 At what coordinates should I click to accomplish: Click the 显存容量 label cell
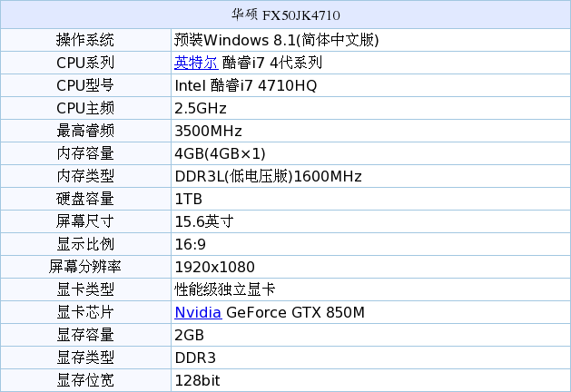85,335
